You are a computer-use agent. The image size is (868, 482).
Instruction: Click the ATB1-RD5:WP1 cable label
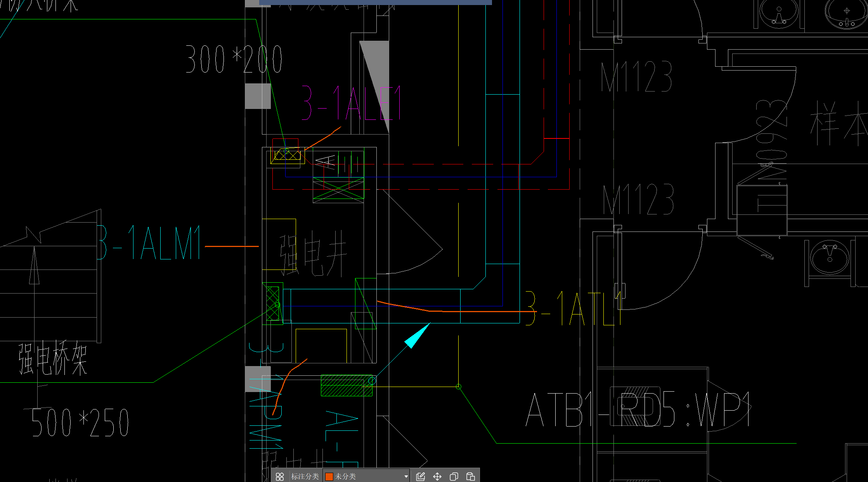pos(639,409)
